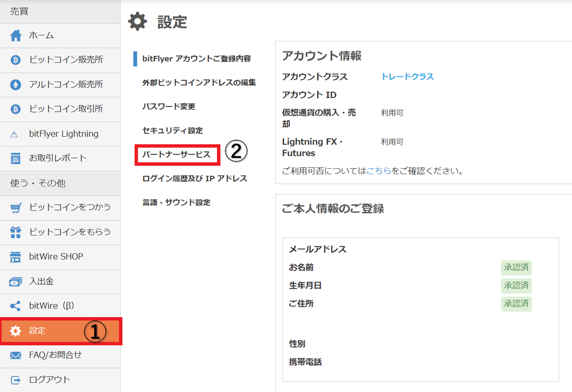Click 利用可 beside Lightning FX・Futures
Viewport: 572px width, 392px height.
[x=392, y=142]
